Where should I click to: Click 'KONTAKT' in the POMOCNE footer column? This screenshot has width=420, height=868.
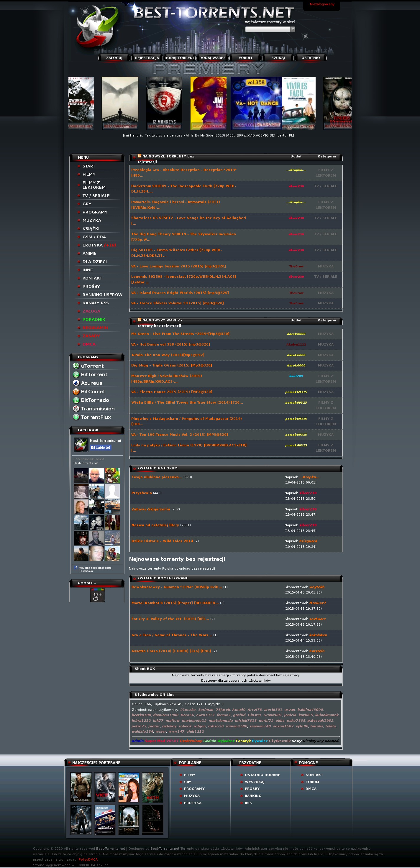tap(314, 775)
